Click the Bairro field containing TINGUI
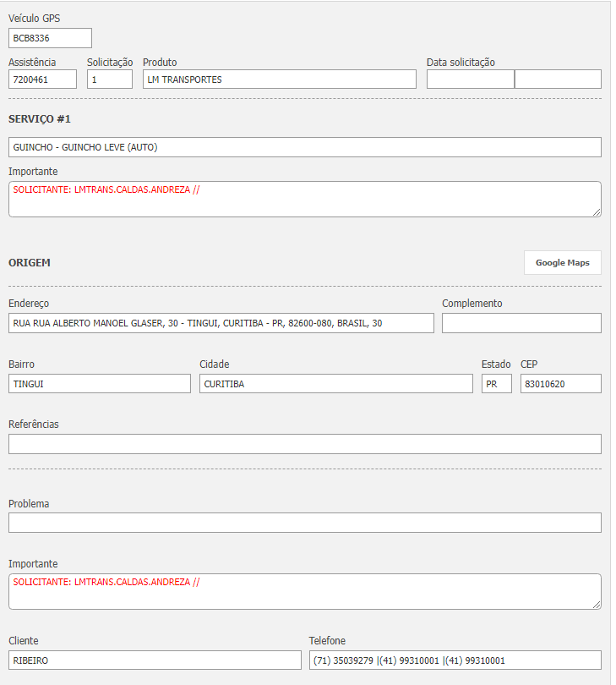This screenshot has width=616, height=685. [x=100, y=384]
